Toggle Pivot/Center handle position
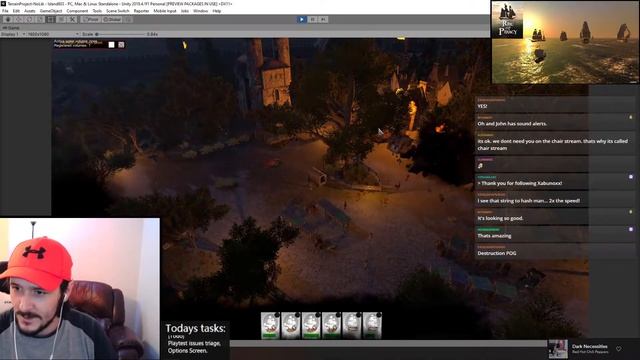Screen dimensions: 640x360 [91, 19]
